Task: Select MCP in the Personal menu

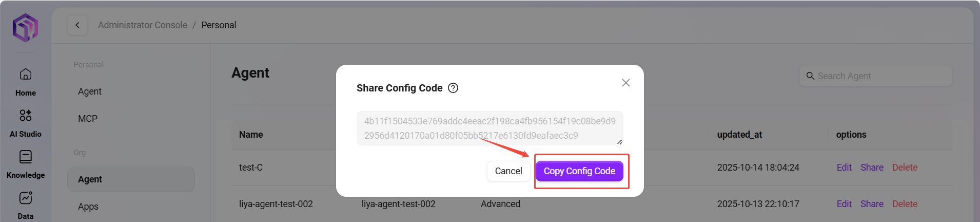Action: [x=88, y=119]
